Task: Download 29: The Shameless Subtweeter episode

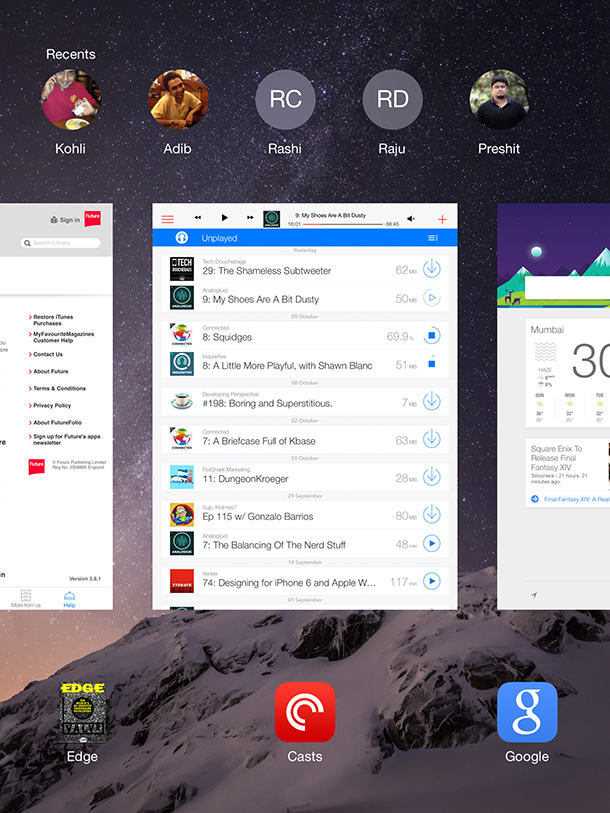Action: [432, 269]
